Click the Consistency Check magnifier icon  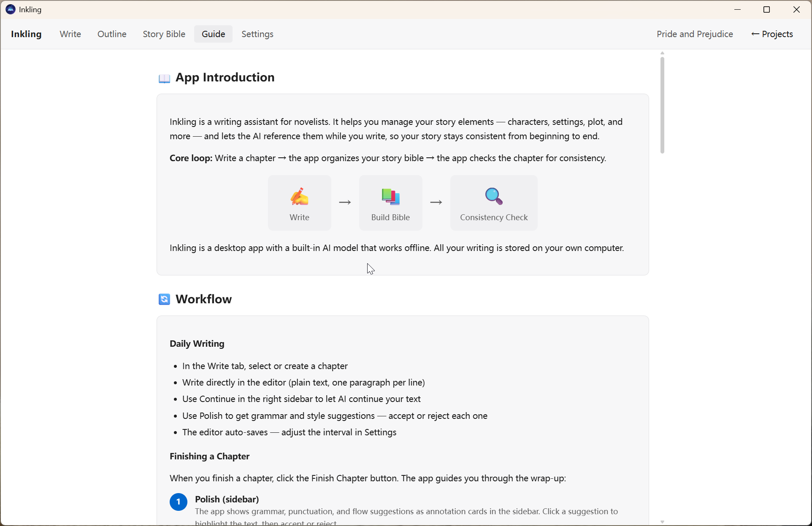494,197
